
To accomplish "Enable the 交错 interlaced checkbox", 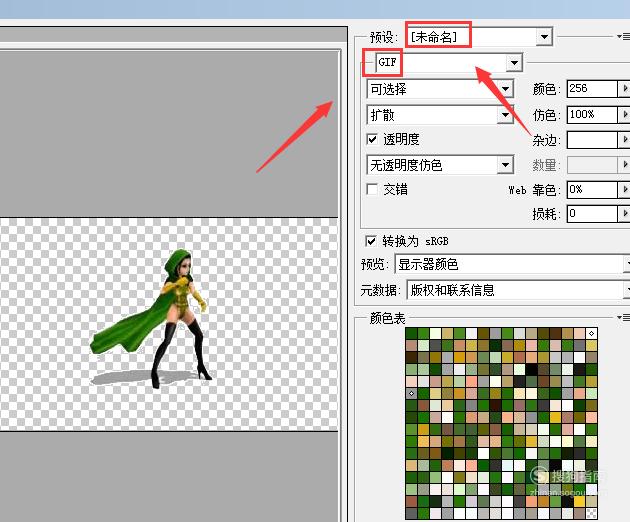I will point(372,189).
